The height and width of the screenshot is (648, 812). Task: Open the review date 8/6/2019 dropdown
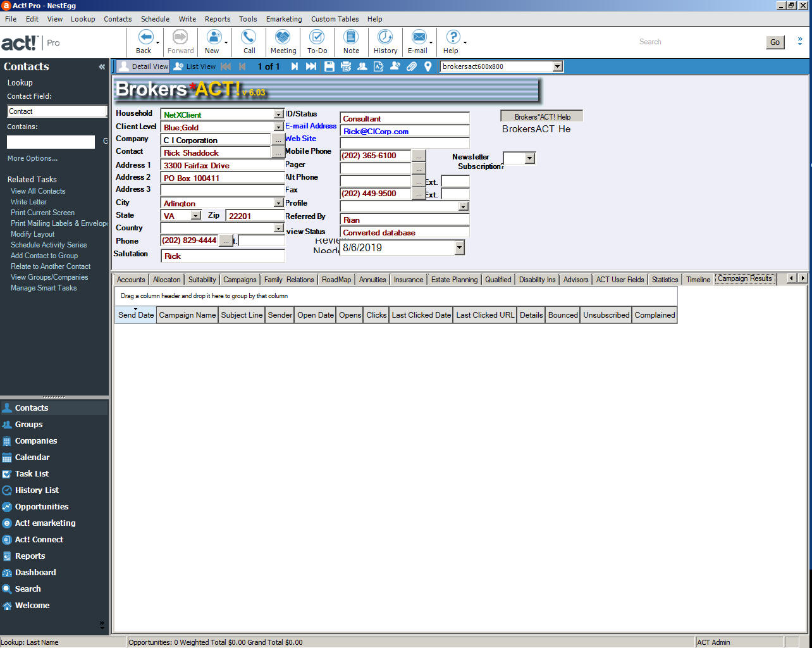(x=459, y=248)
